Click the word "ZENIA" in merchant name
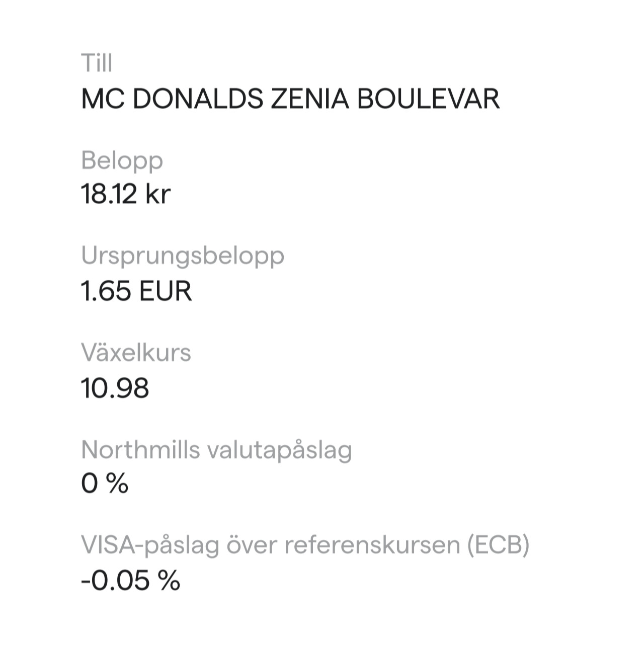Image resolution: width=644 pixels, height=654 pixels. [x=310, y=99]
